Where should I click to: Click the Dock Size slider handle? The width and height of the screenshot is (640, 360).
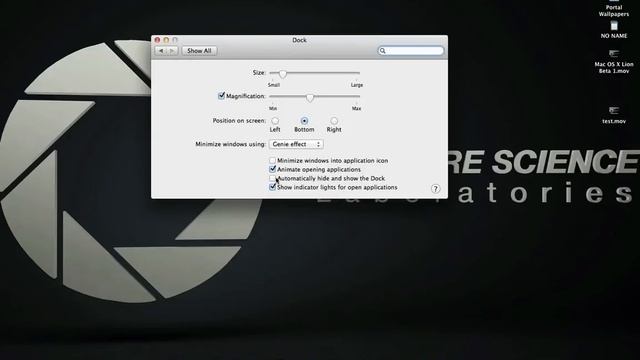point(282,74)
